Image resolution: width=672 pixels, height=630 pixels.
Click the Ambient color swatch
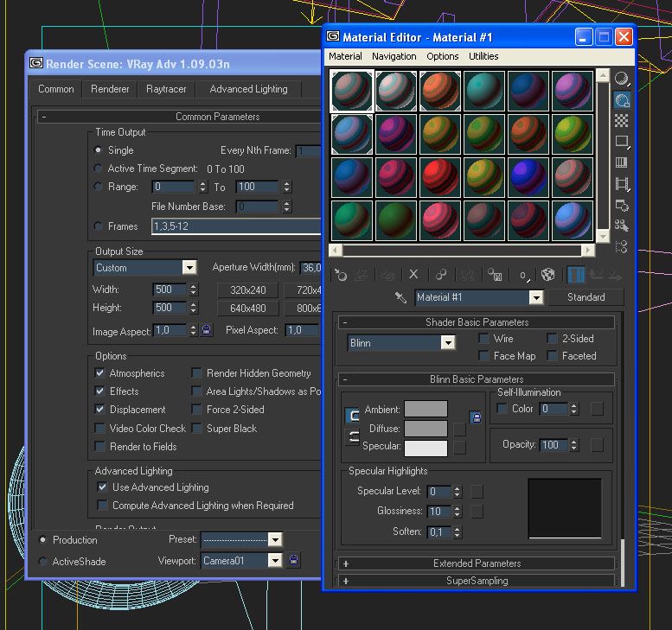coord(426,409)
